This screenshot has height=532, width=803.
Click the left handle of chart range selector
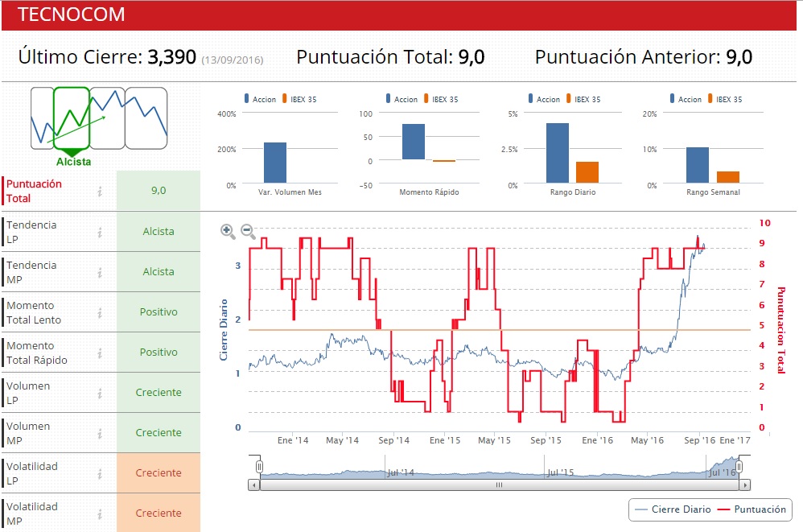tap(260, 467)
